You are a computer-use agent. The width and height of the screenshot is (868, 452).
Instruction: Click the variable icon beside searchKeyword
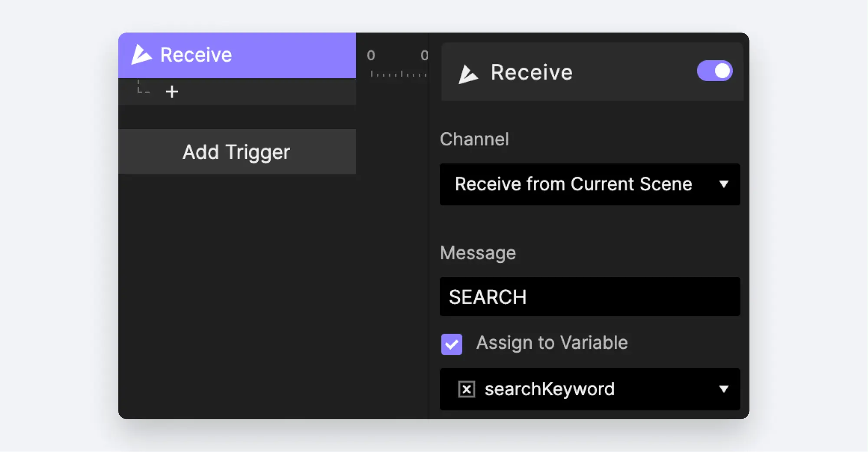[466, 389]
